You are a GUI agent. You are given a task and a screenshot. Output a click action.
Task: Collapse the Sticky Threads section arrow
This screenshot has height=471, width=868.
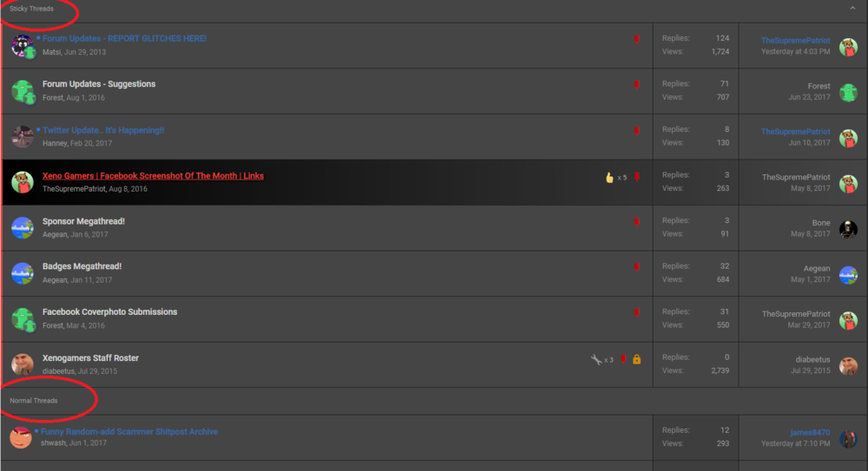click(852, 9)
